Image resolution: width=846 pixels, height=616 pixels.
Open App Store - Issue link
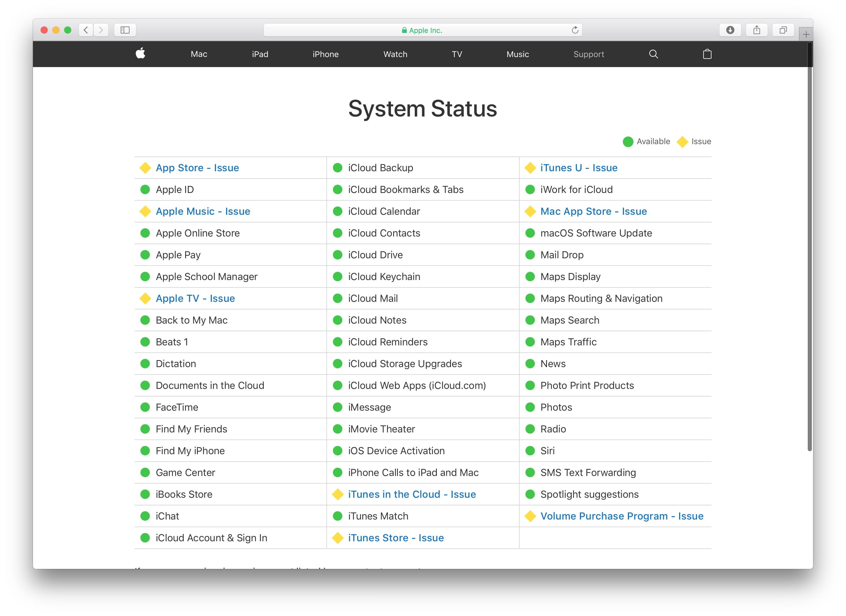pyautogui.click(x=197, y=168)
